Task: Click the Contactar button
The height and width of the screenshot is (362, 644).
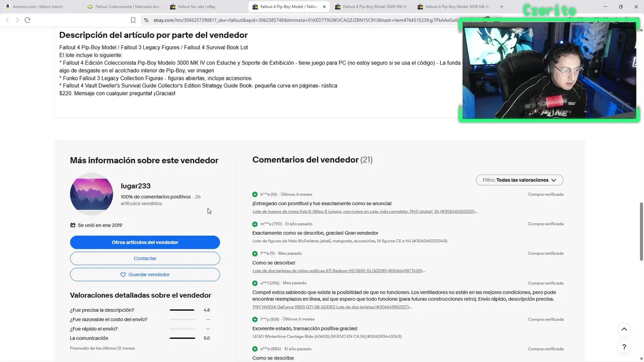Action: (145, 258)
